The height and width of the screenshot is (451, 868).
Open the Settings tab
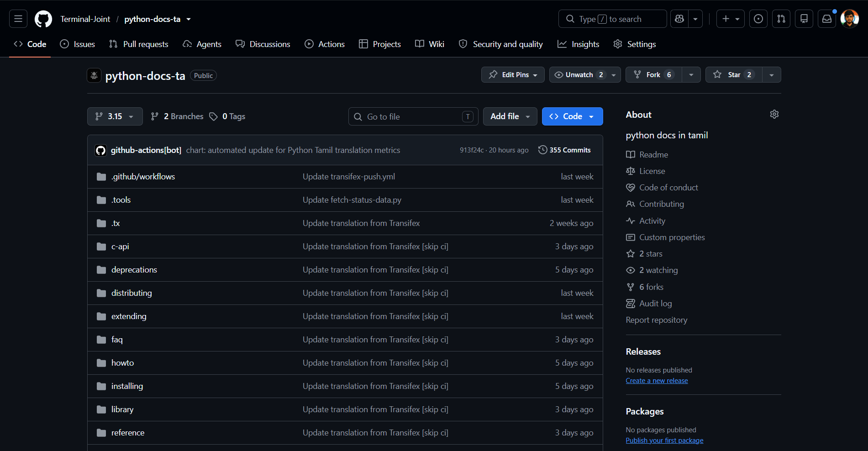tap(635, 44)
